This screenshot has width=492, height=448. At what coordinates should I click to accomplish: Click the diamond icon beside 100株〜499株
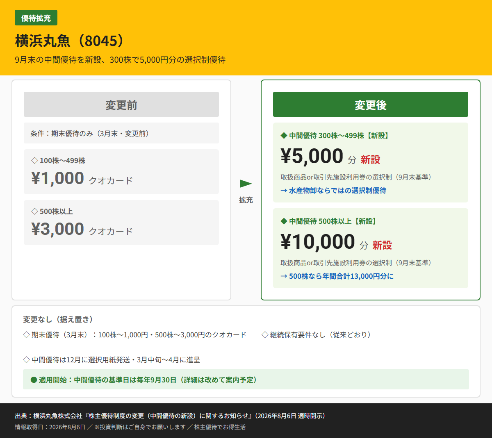click(x=34, y=160)
